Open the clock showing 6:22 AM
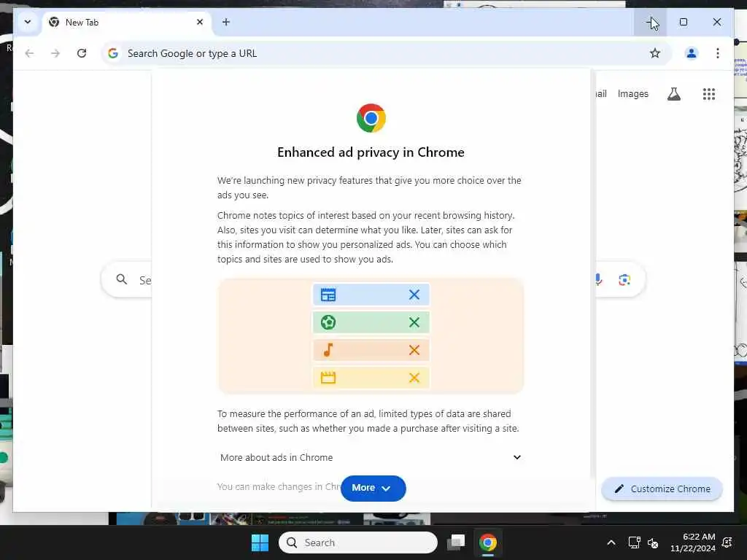Screen dimensions: 747x560 pyautogui.click(x=693, y=542)
